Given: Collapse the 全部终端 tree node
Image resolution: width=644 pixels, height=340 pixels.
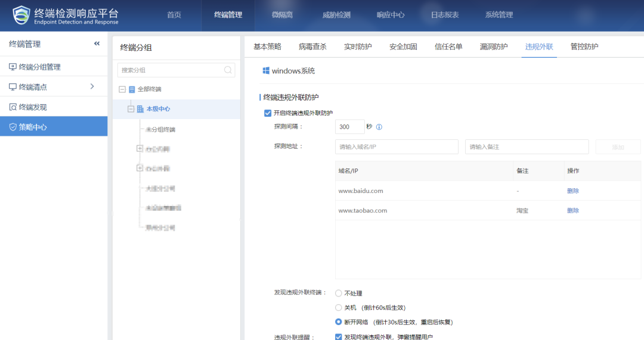Looking at the screenshot, I should 122,89.
